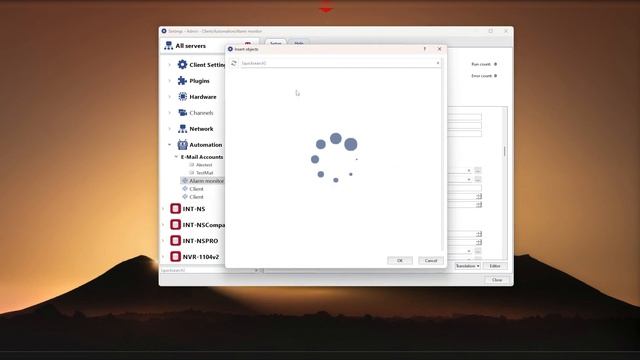Open the Translation dropdown
The width and height of the screenshot is (640, 360).
[467, 266]
